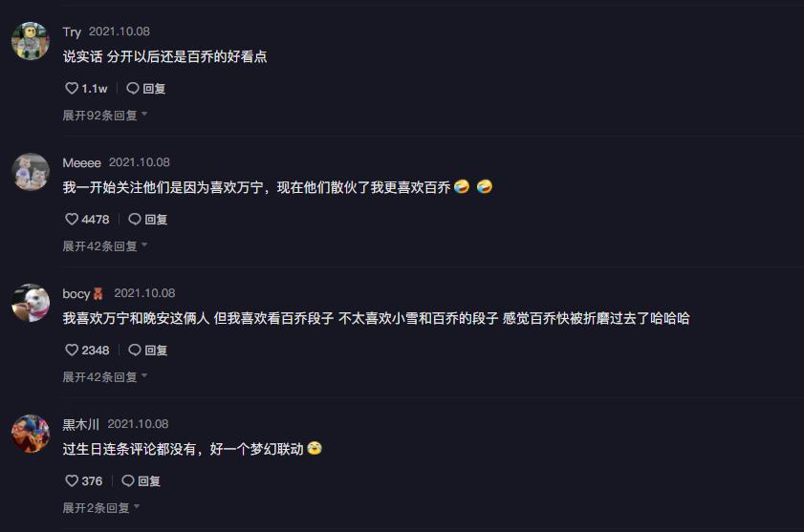This screenshot has width=804, height=532.
Task: Open the Meeee username link
Action: 81,162
